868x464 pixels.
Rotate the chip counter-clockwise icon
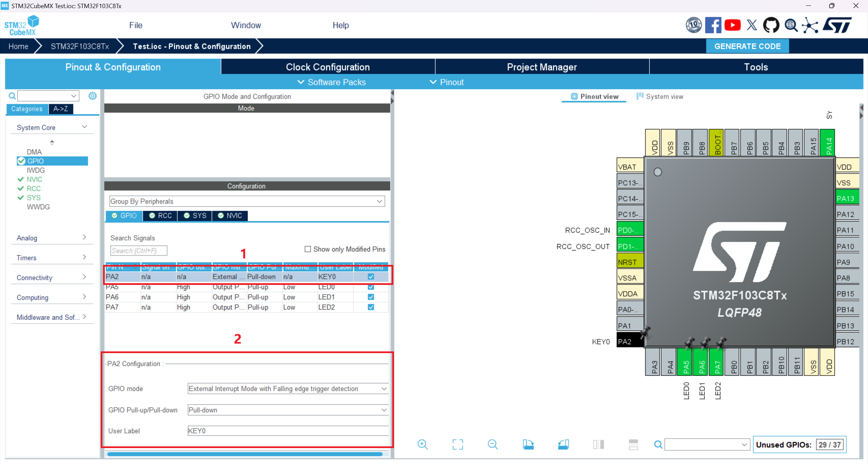(x=563, y=444)
